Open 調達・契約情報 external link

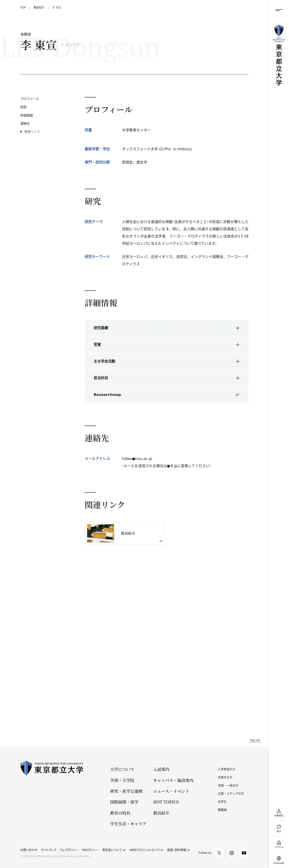click(x=178, y=850)
